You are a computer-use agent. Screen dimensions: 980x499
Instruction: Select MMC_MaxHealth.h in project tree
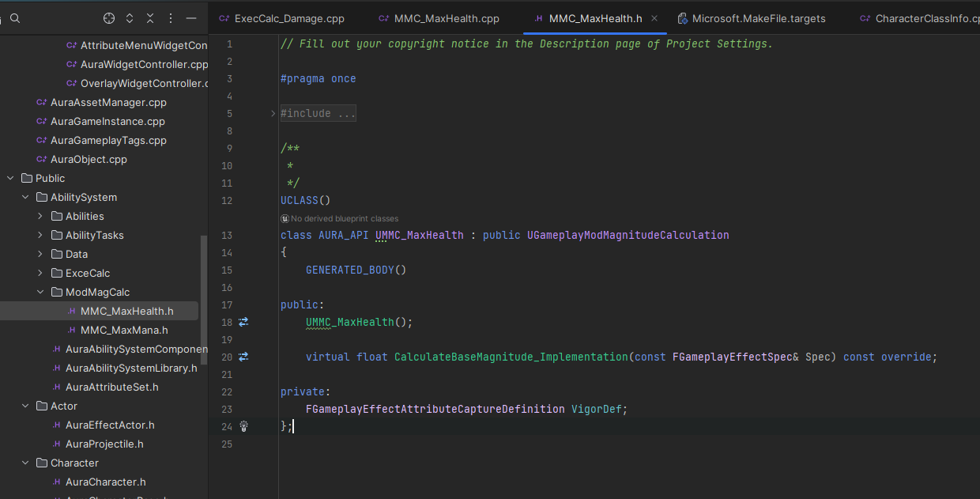click(x=99, y=311)
